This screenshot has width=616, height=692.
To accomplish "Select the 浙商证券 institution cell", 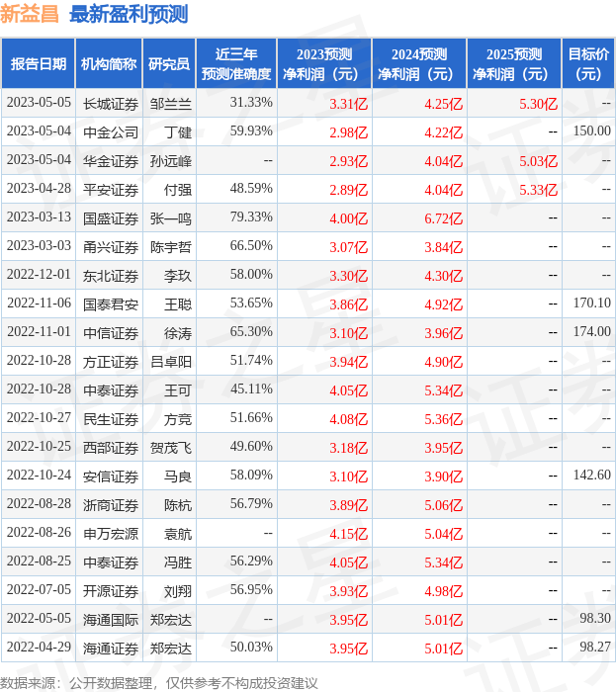I will 111,505.
